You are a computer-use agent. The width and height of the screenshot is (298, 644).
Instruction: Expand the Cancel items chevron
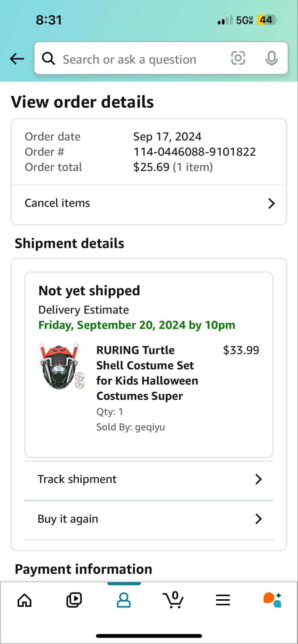(271, 203)
